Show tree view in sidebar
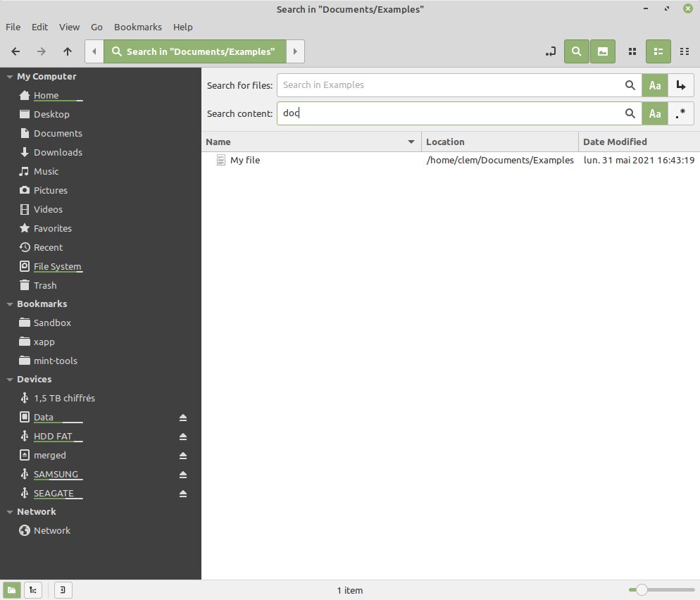Image resolution: width=700 pixels, height=600 pixels. [x=33, y=590]
